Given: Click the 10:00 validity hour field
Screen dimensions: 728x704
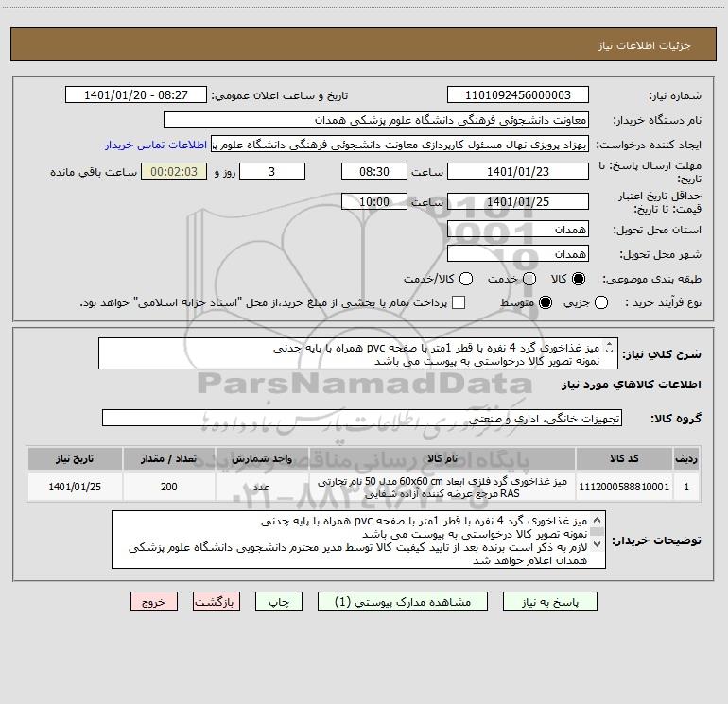Looking at the screenshot, I should point(374,201).
